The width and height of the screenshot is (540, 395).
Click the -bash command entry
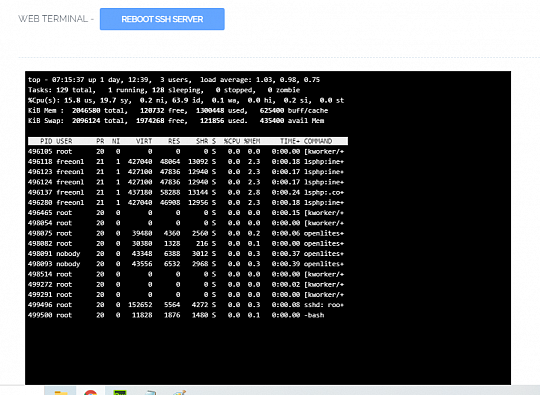(x=314, y=315)
